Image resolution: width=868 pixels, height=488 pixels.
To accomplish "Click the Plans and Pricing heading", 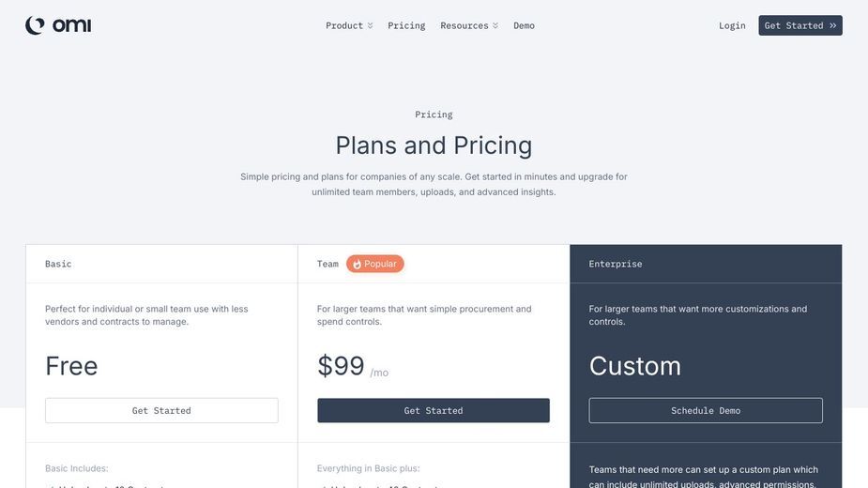I will [x=434, y=145].
